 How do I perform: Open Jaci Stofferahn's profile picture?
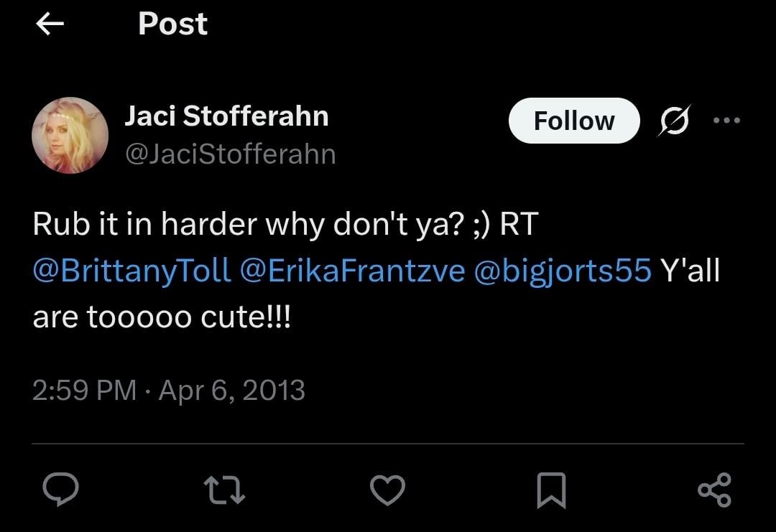coord(70,136)
